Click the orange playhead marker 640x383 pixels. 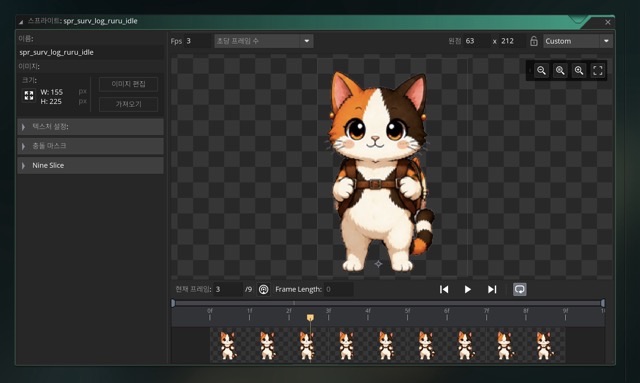tap(310, 317)
